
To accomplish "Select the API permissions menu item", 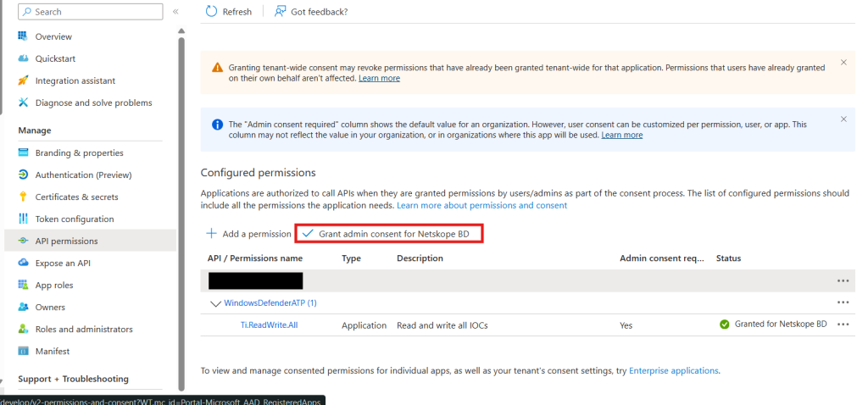I will tap(90, 241).
